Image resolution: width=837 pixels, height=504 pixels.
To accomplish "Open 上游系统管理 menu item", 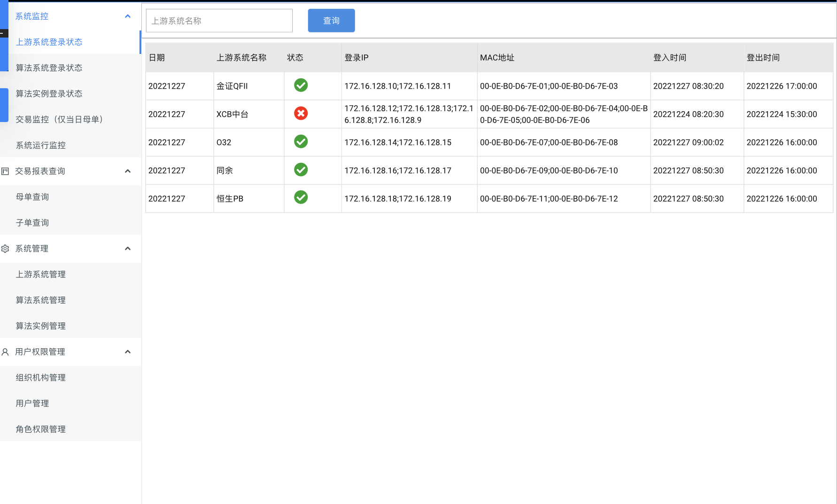I will (70, 275).
